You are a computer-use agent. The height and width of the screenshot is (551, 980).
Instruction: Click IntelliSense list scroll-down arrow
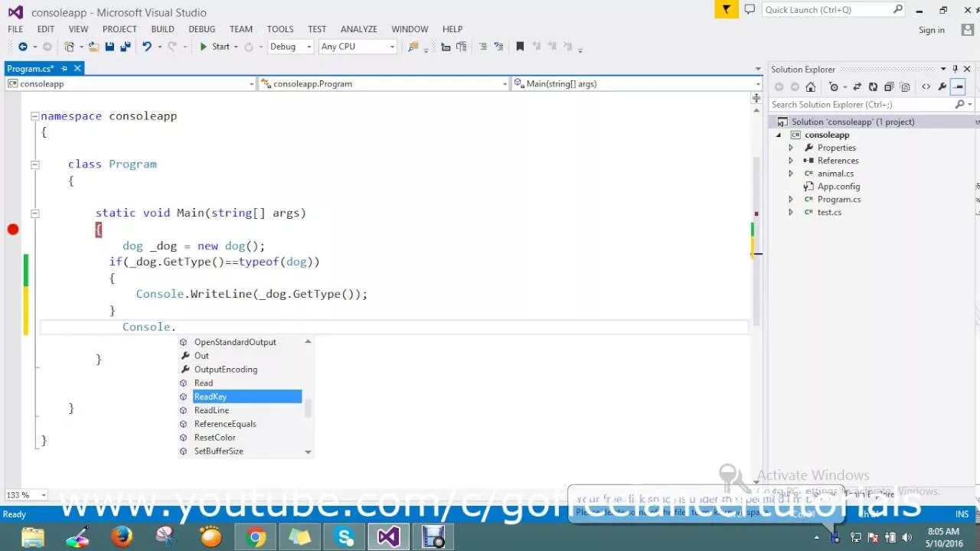308,452
